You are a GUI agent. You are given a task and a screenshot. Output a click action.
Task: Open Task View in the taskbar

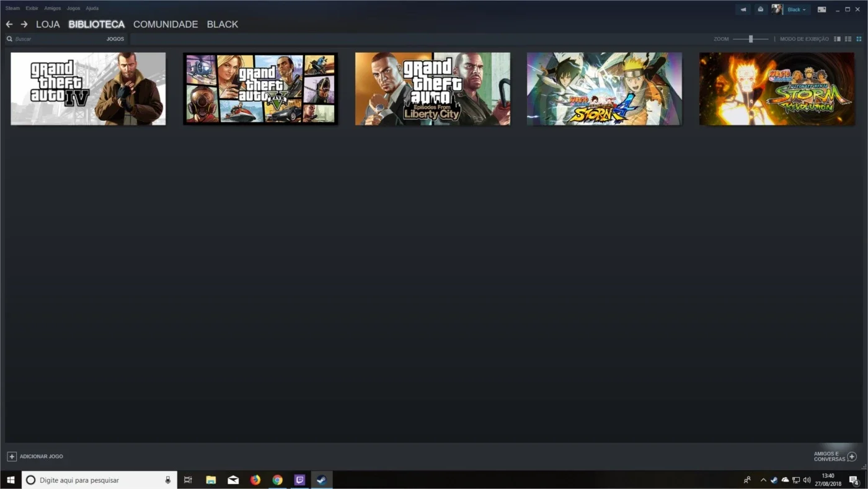[x=188, y=480]
